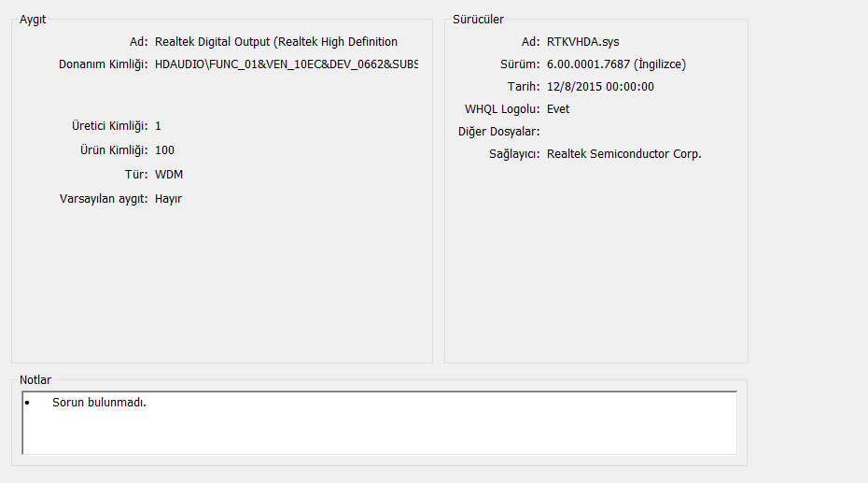Click the Varsayılan aygıt label
This screenshot has width=868, height=483.
[104, 199]
